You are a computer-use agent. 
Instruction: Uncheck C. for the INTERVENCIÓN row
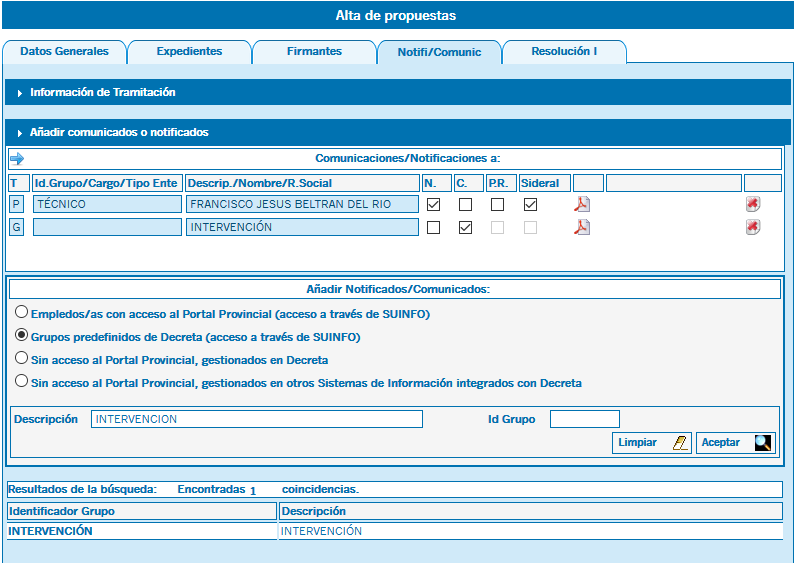[x=465, y=227]
